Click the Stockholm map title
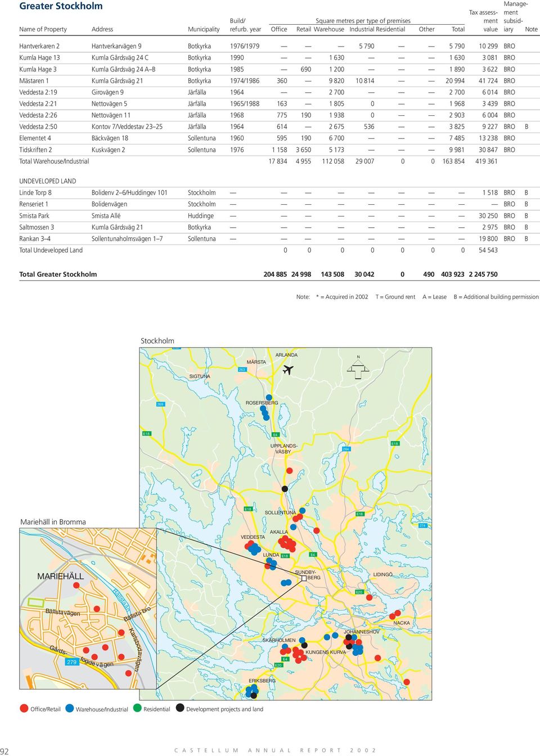Image resolution: width=540 pixels, height=756 pixels. coord(157,341)
